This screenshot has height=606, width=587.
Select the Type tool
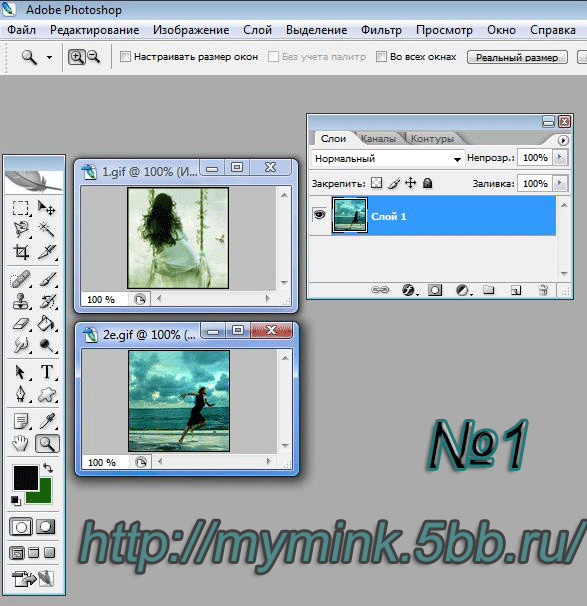click(47, 372)
